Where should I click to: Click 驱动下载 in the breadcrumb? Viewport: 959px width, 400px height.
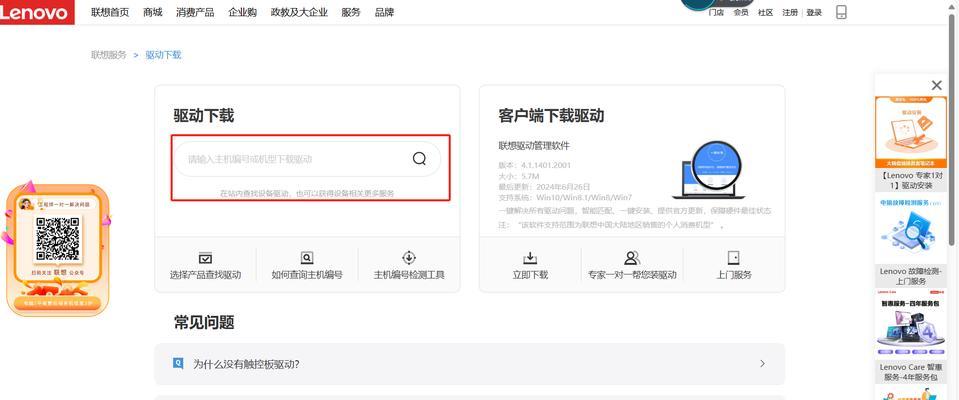pyautogui.click(x=163, y=54)
